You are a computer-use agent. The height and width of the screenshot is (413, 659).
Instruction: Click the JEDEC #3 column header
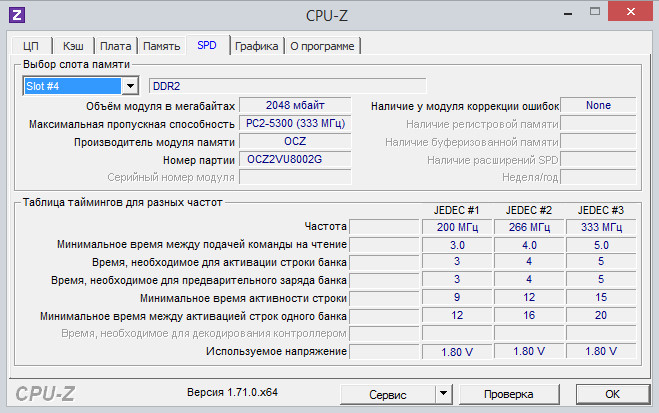tap(601, 210)
